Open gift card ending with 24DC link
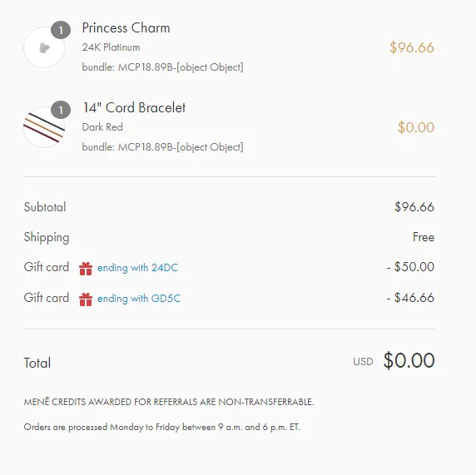The image size is (476, 475). tap(137, 268)
